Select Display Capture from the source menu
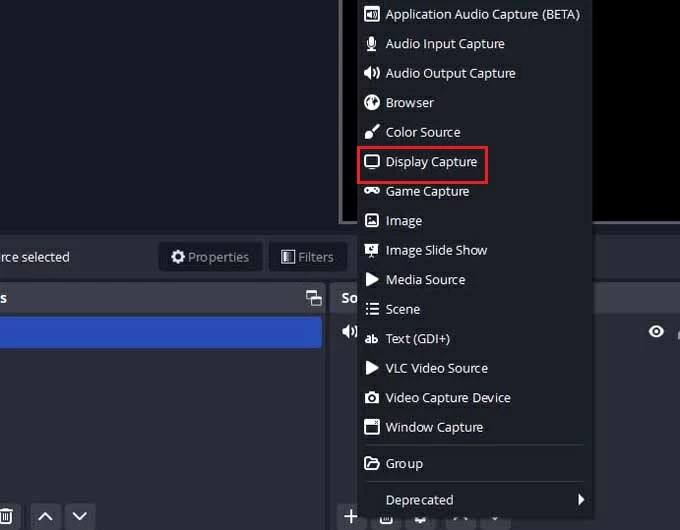The height and width of the screenshot is (530, 680). click(x=431, y=162)
